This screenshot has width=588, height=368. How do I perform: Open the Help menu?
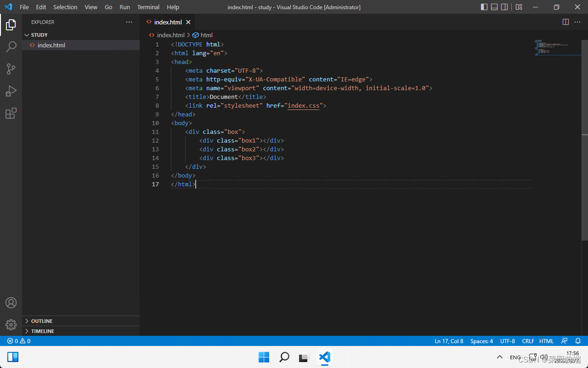tap(173, 7)
